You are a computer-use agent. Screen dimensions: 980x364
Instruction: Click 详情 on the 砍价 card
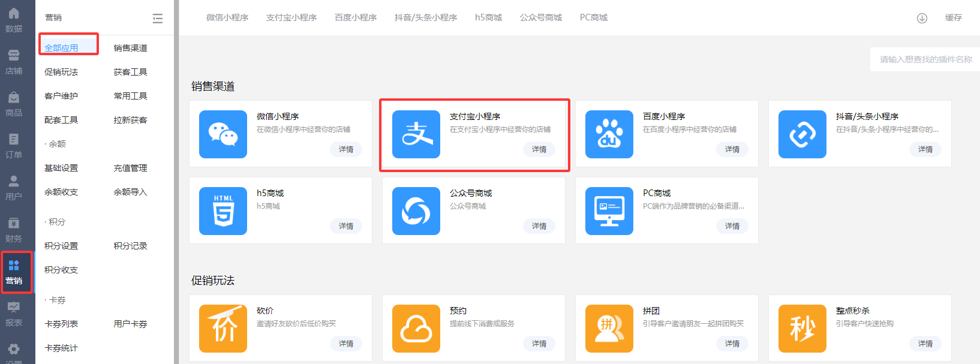[346, 344]
